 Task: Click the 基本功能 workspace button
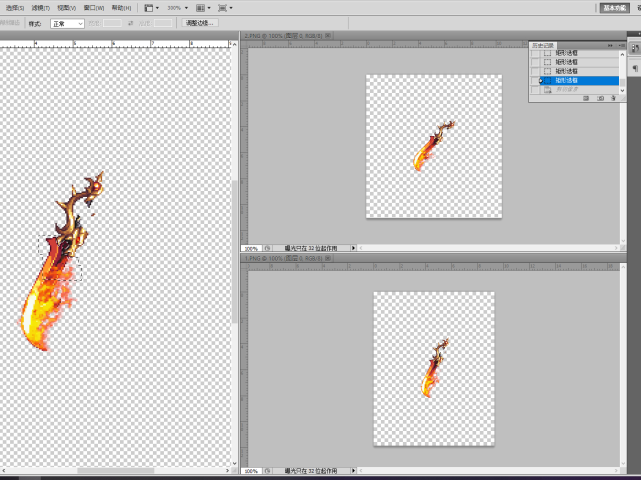613,7
